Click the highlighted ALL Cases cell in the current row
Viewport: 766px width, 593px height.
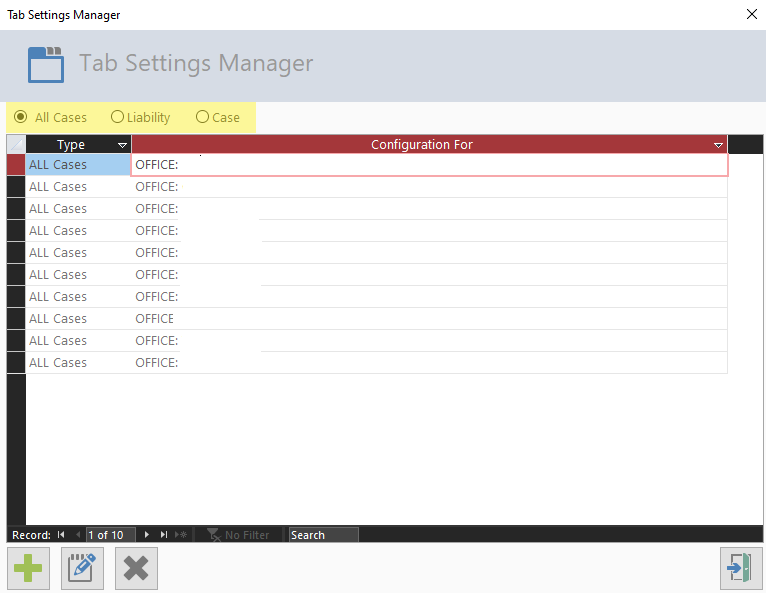coord(78,165)
